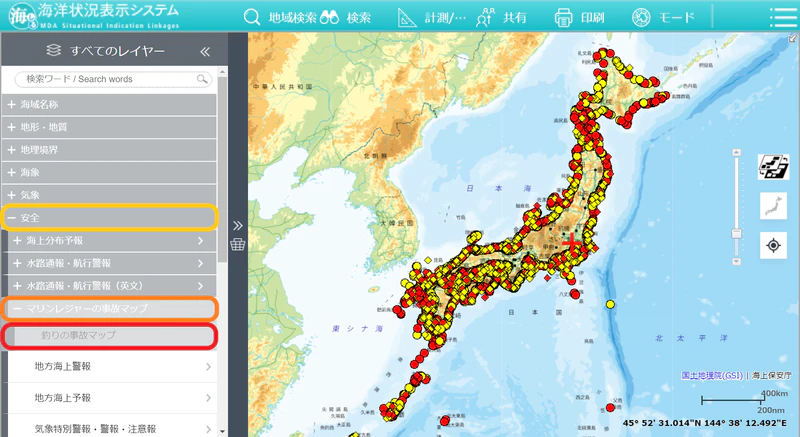Image resolution: width=800 pixels, height=437 pixels.
Task: Collapse the 安全 layer group
Action: (109, 218)
